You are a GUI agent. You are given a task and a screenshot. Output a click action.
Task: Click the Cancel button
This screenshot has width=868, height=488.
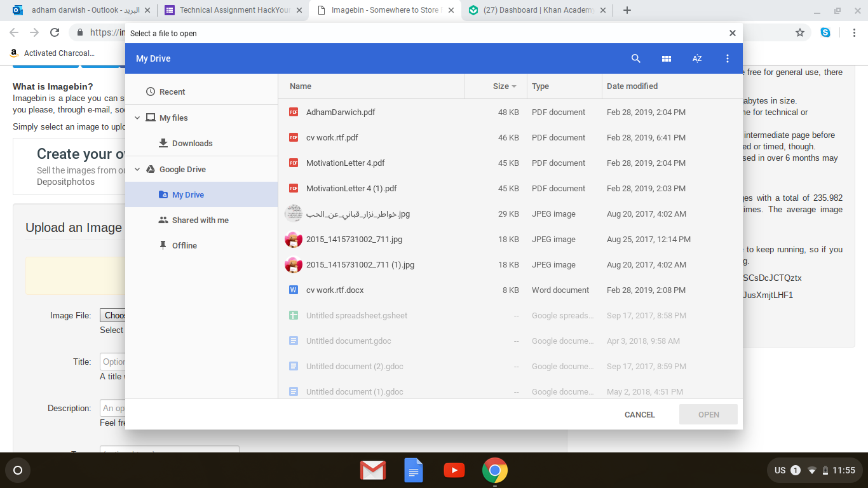coord(639,414)
